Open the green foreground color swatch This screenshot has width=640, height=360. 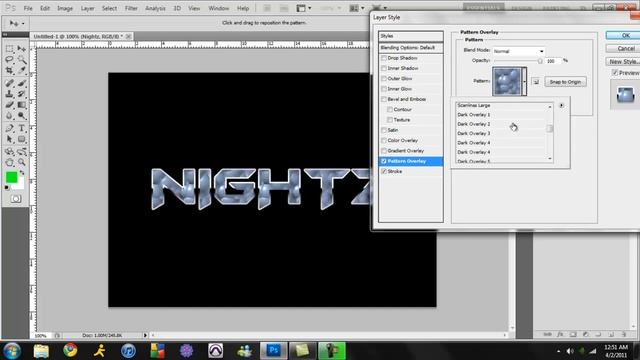tap(11, 177)
